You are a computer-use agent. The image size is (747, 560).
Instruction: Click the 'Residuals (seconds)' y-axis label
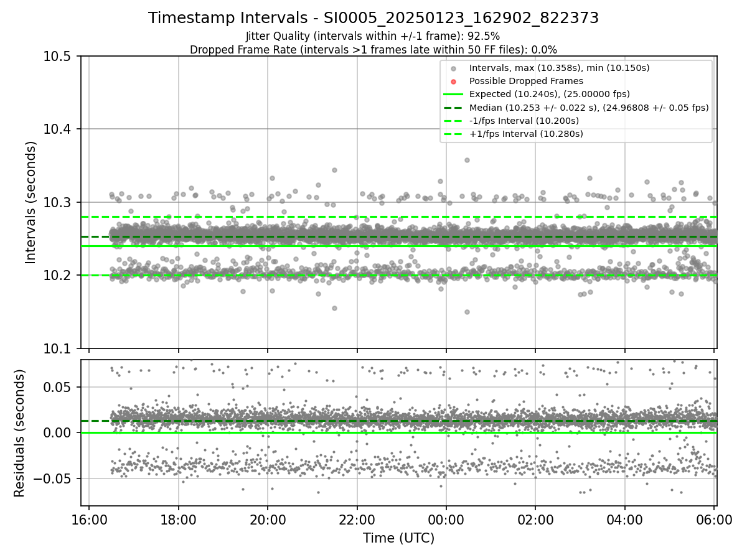click(20, 433)
